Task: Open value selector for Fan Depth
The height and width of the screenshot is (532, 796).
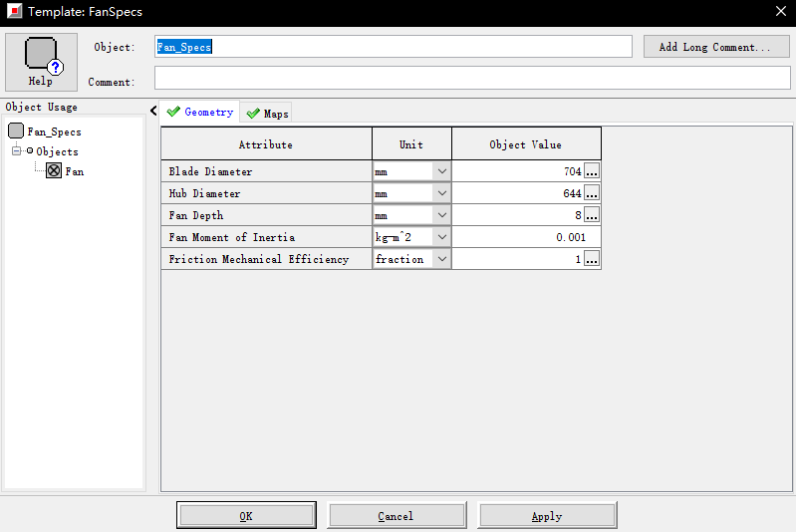Action: tap(592, 215)
